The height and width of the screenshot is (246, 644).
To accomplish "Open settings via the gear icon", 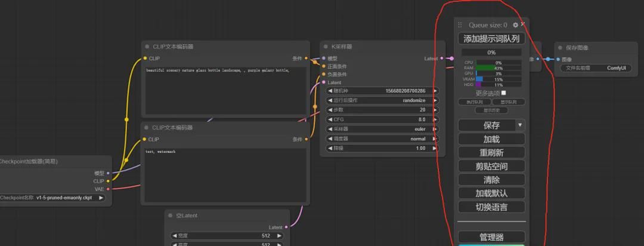I will pyautogui.click(x=515, y=25).
